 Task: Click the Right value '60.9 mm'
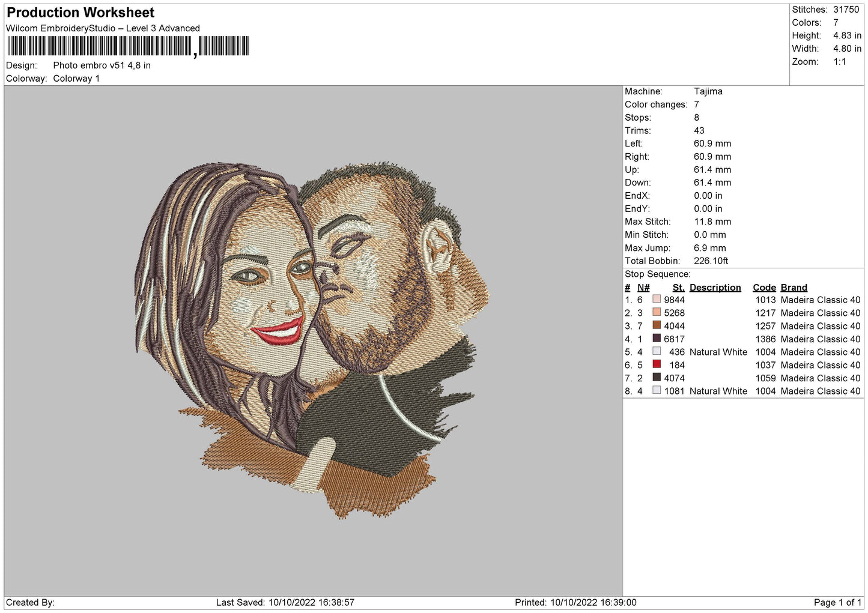pos(712,157)
